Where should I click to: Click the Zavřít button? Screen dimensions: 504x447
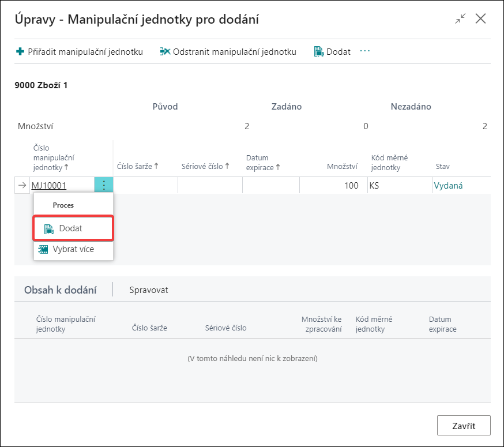pos(464,426)
